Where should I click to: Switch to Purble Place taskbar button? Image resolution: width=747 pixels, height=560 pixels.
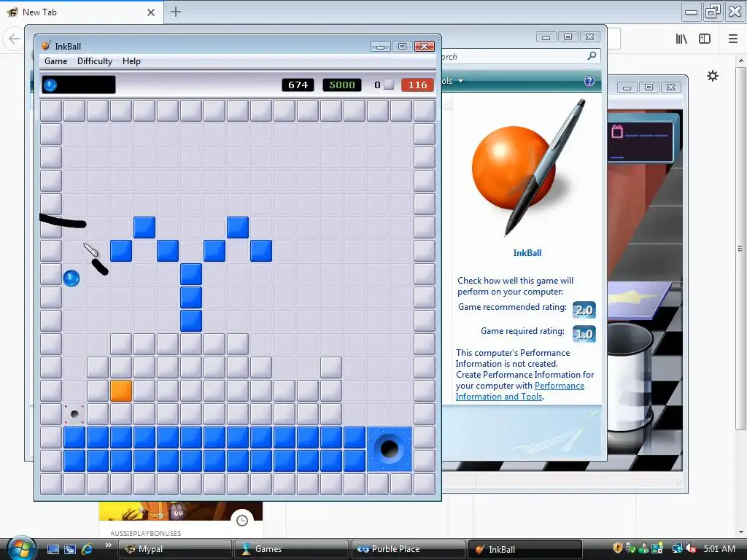[x=408, y=549]
